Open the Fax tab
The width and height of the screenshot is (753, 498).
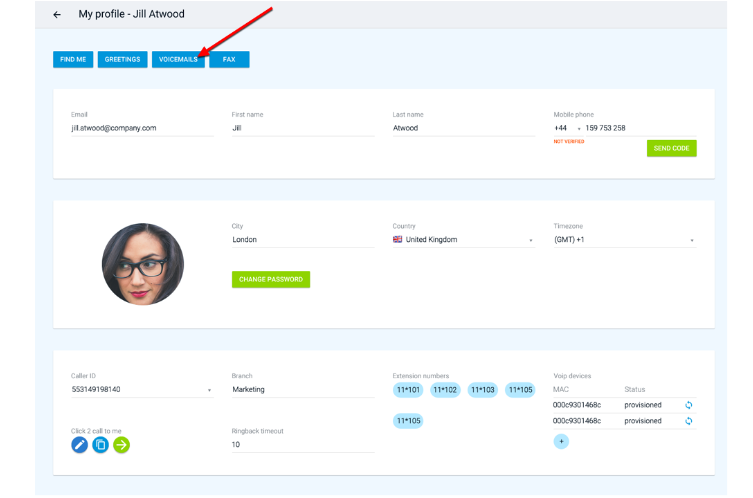(229, 60)
